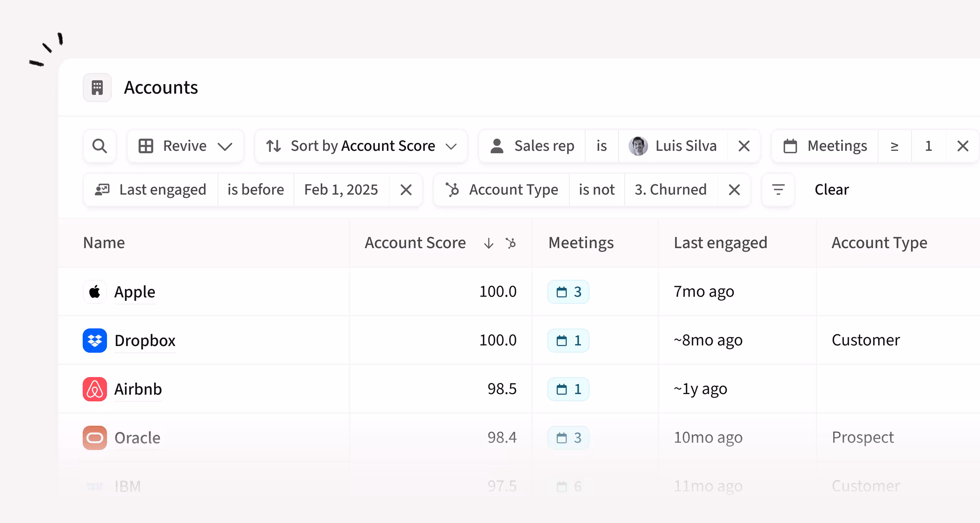Viewport: 980px width, 523px height.
Task: Click the Accounts building icon
Action: click(97, 88)
